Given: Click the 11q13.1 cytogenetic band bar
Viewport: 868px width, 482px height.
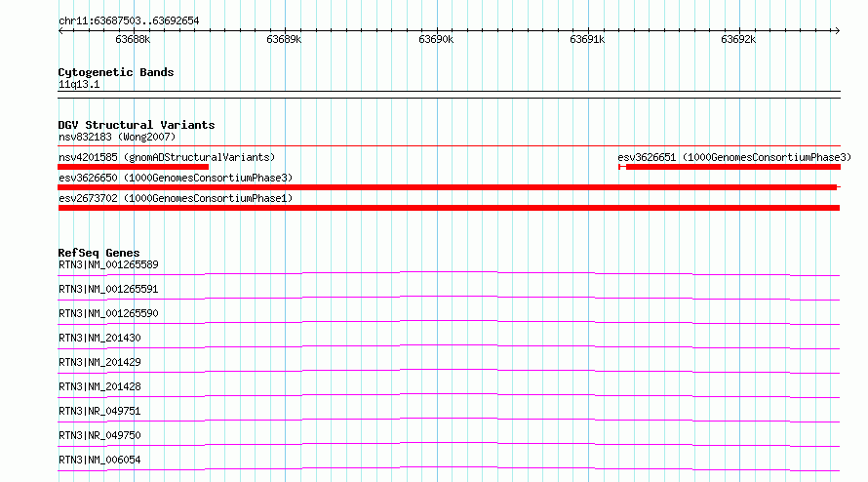Looking at the screenshot, I should tap(449, 95).
